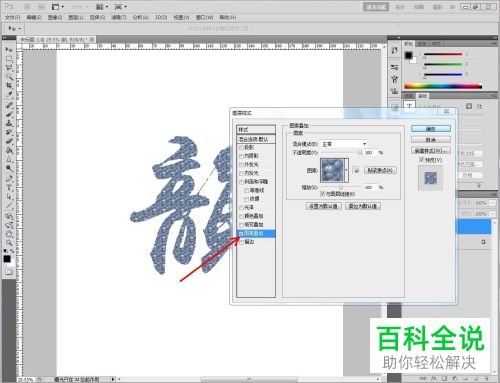Open the Clone Source icon in the dock
Screen dimensions: 500x383
[394, 90]
